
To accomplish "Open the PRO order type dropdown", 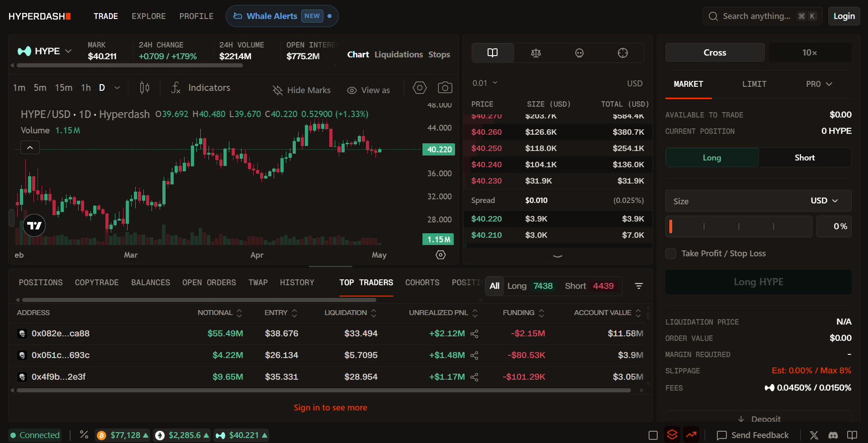I will tap(819, 84).
